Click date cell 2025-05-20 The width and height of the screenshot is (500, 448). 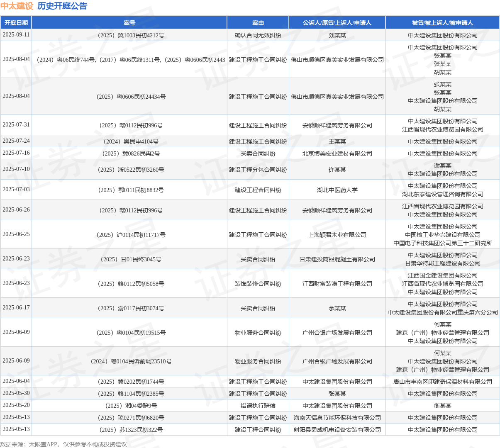point(16,405)
